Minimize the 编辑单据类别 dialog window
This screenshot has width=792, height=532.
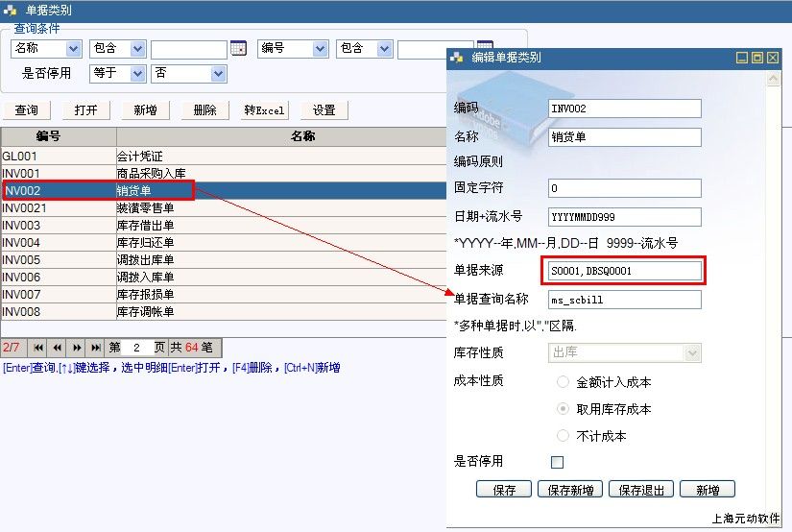742,58
